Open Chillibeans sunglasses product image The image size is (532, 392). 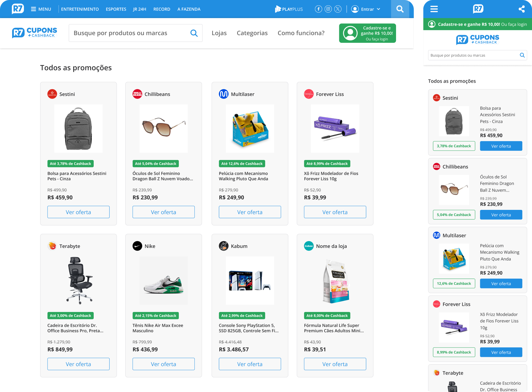pos(163,128)
